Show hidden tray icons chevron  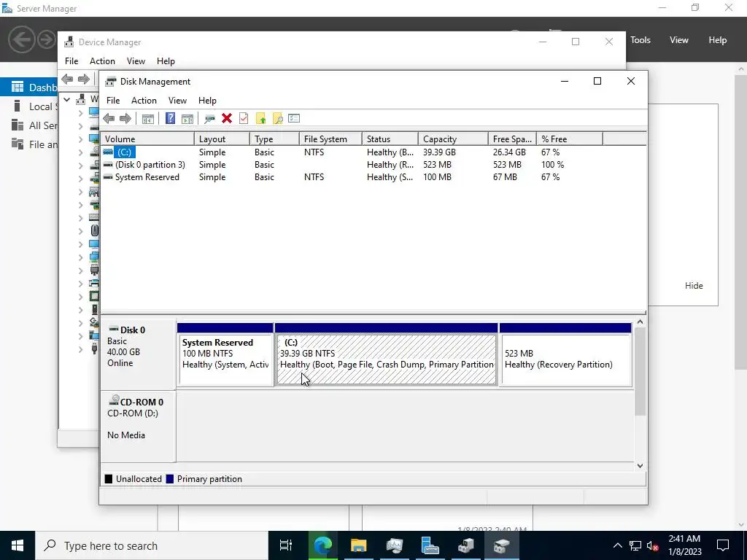[617, 545]
